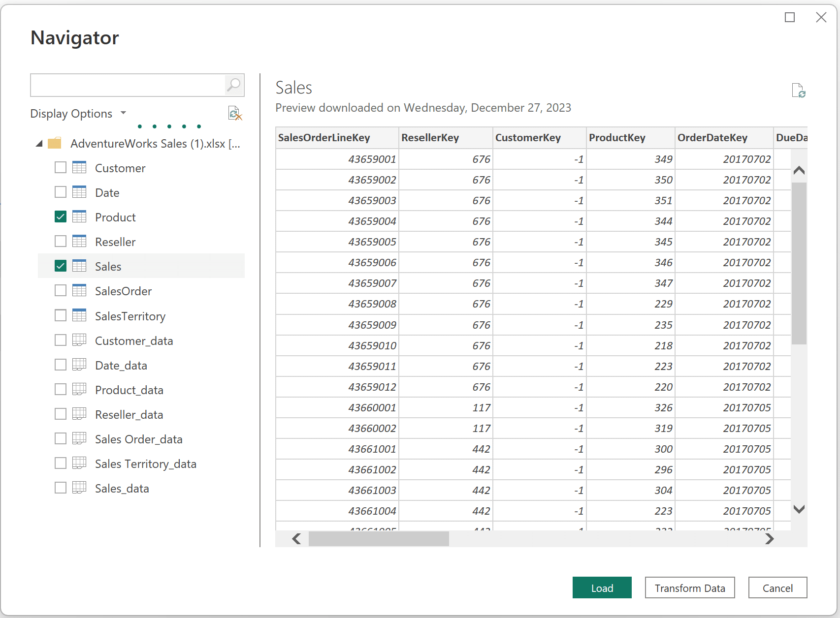Click the AdventureWorks workbook folder icon

pyautogui.click(x=55, y=143)
